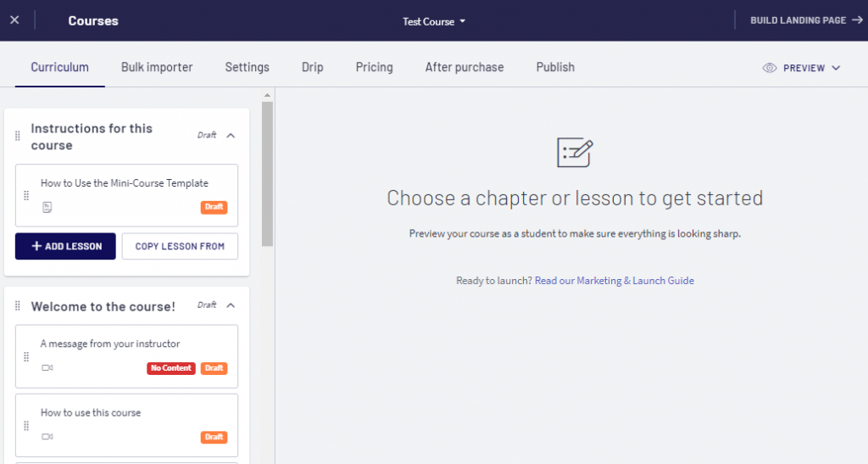
Task: Click Build Landing Page button
Action: point(807,20)
